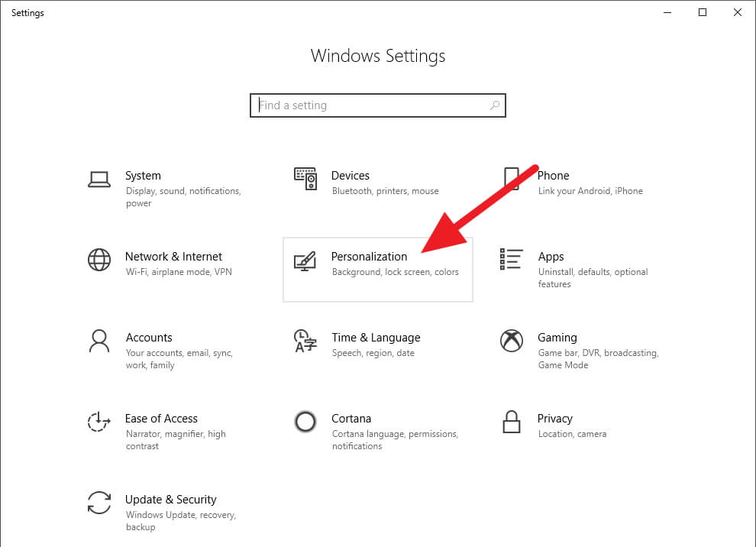Close the Settings window
This screenshot has width=756, height=547.
point(738,12)
